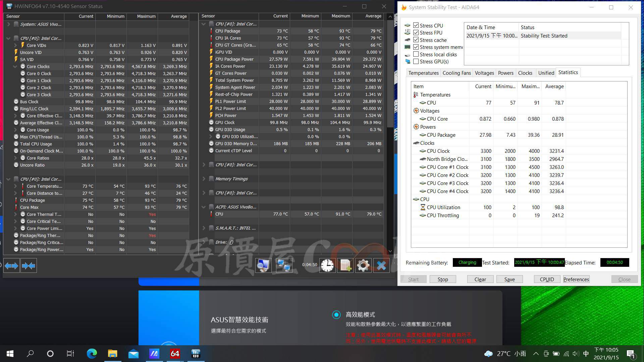Image resolution: width=644 pixels, height=362 pixels.
Task: Open Windows Start menu
Action: point(10,354)
